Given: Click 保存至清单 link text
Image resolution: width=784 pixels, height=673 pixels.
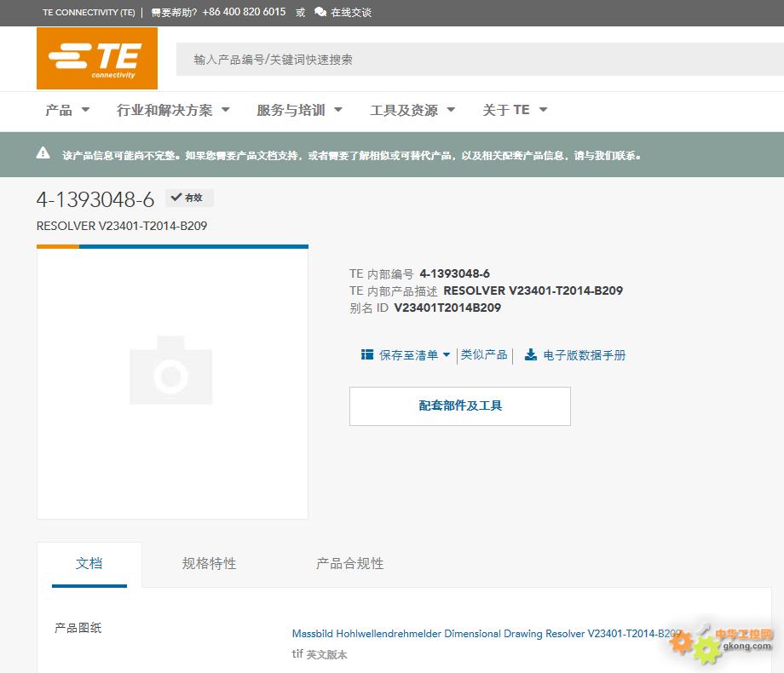Looking at the screenshot, I should (x=408, y=355).
